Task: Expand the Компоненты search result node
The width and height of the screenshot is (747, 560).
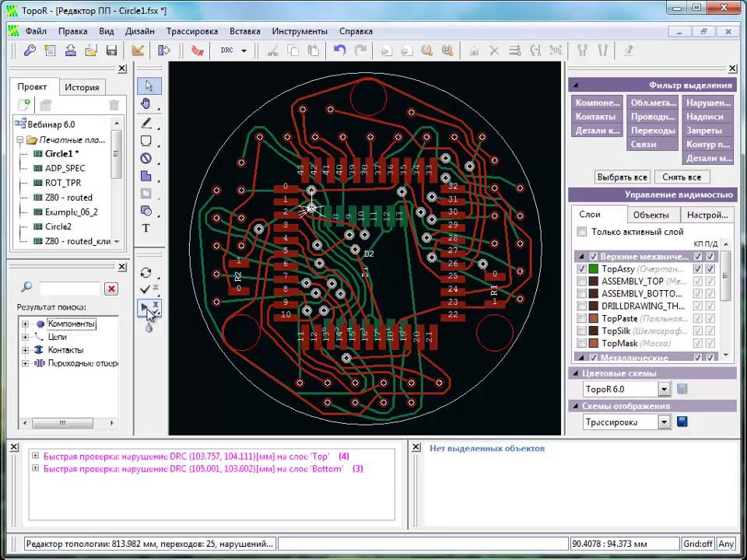Action: click(x=25, y=324)
